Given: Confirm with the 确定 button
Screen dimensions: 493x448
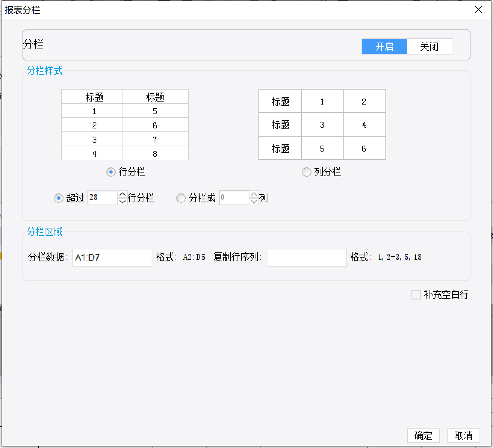Looking at the screenshot, I should pos(423,435).
